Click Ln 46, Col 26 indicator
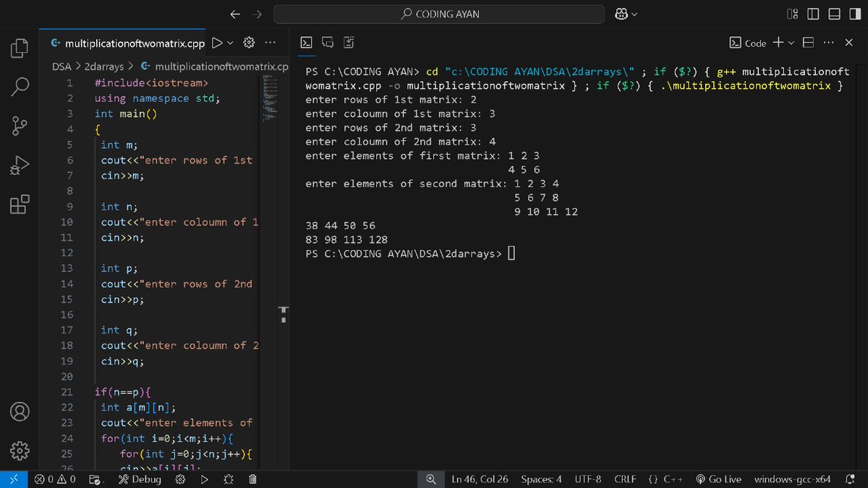 pyautogui.click(x=480, y=479)
